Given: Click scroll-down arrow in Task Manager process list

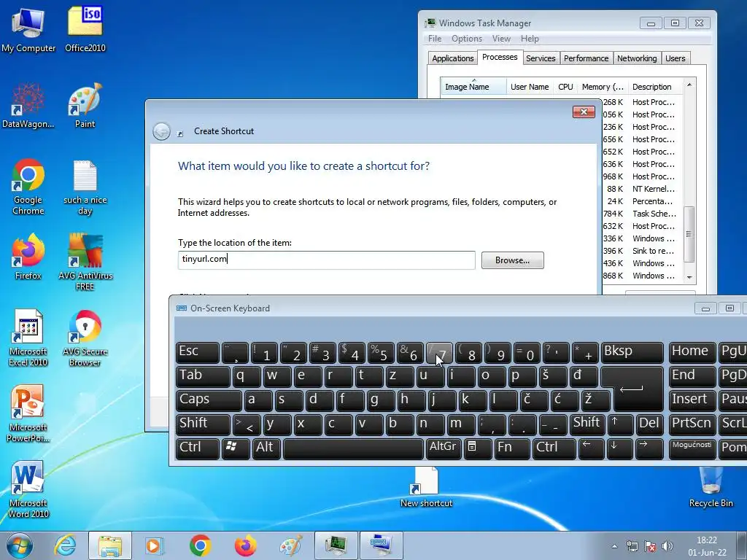Looking at the screenshot, I should click(x=689, y=277).
